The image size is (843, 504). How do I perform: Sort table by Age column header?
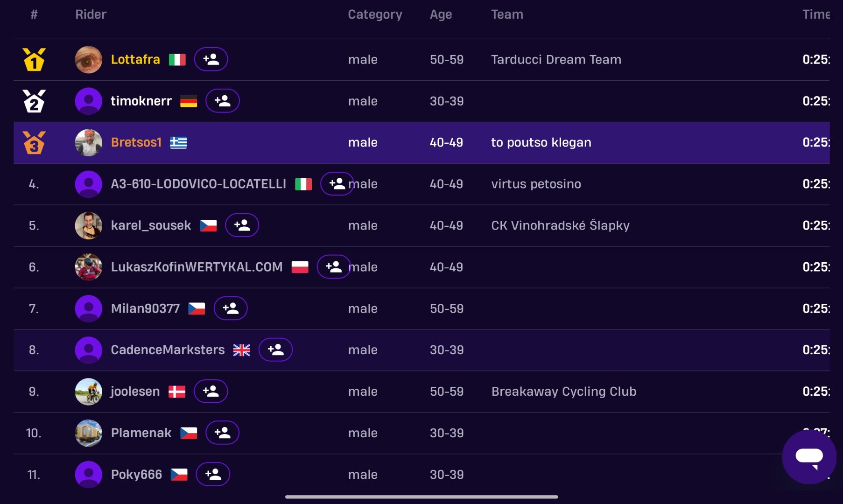click(x=441, y=14)
